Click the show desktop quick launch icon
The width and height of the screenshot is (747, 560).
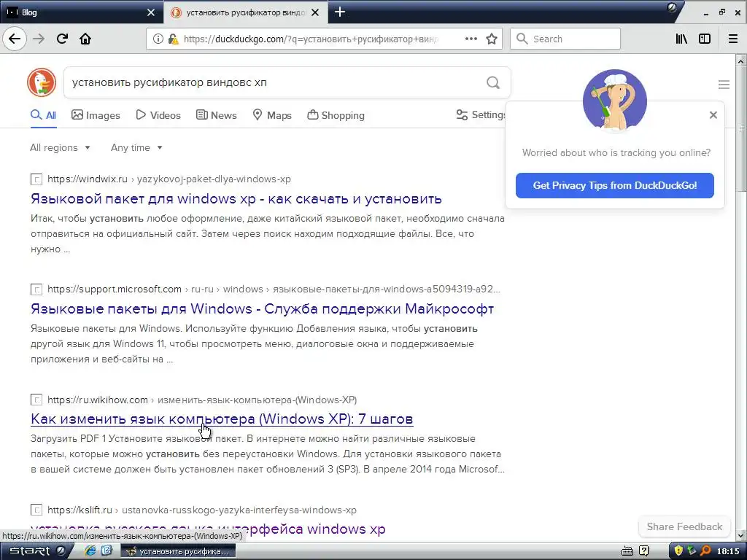(x=107, y=551)
